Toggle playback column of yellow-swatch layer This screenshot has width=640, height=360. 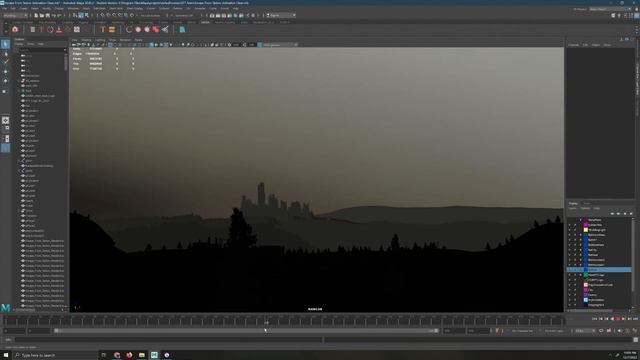(575, 230)
